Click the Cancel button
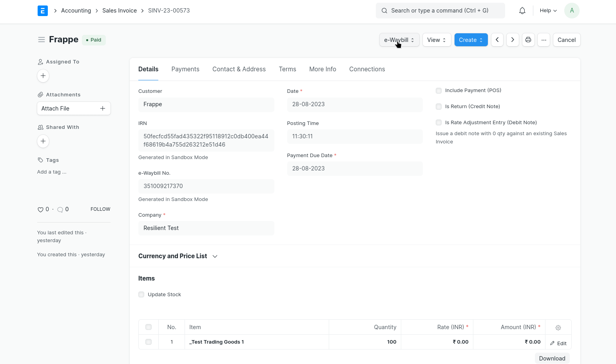Image resolution: width=616 pixels, height=364 pixels. pos(567,40)
